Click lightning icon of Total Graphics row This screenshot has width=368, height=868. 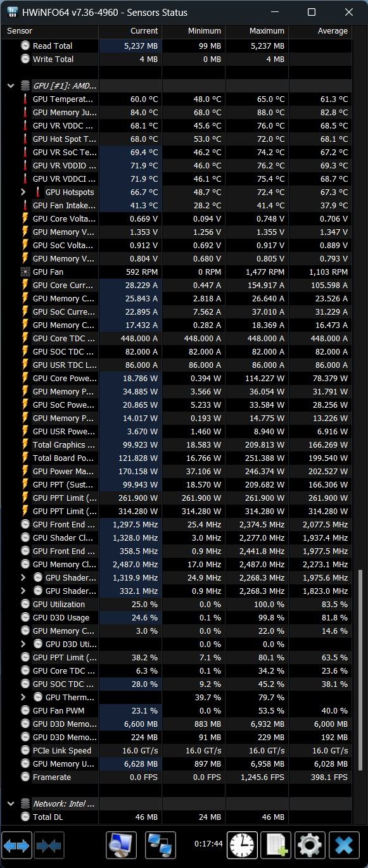pyautogui.click(x=25, y=444)
